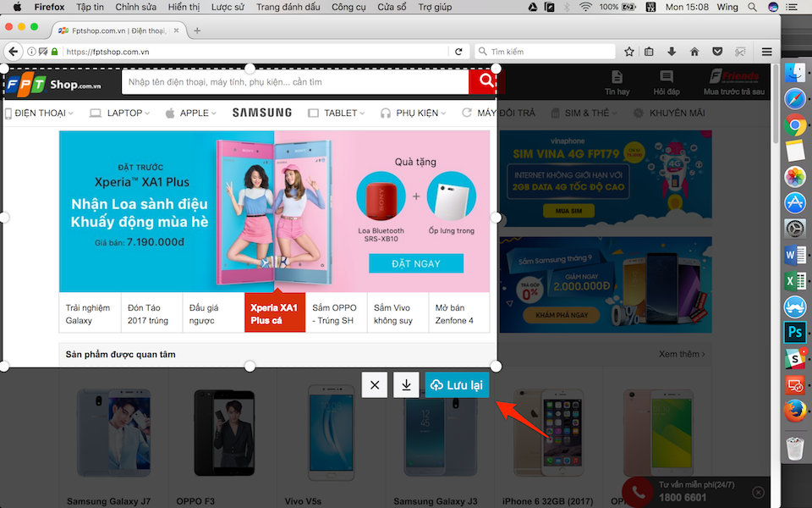Bookmark this page with the star icon
The width and height of the screenshot is (812, 508).
coord(628,52)
